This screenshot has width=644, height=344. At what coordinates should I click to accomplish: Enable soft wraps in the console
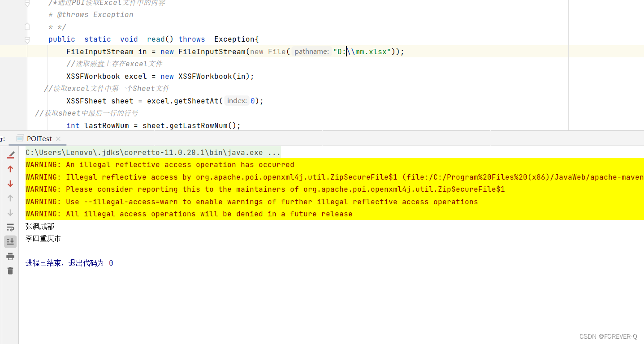coord(10,227)
